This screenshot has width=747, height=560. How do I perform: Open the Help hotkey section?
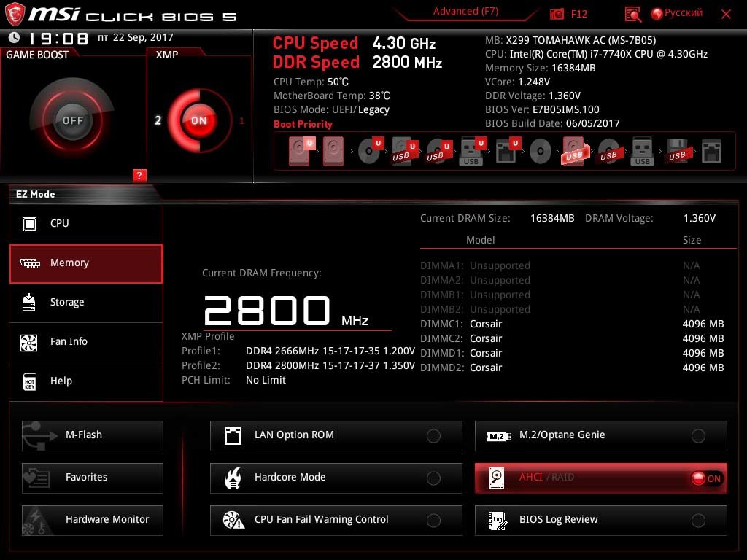pos(86,381)
